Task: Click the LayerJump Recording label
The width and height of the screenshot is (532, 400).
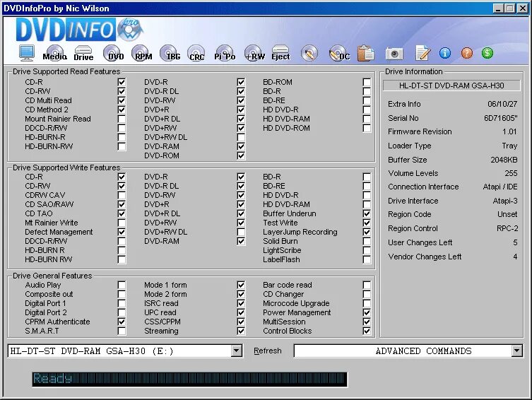Action: (300, 232)
